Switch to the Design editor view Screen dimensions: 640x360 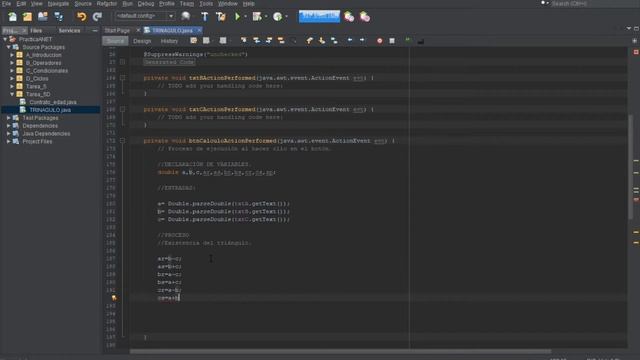coord(142,41)
